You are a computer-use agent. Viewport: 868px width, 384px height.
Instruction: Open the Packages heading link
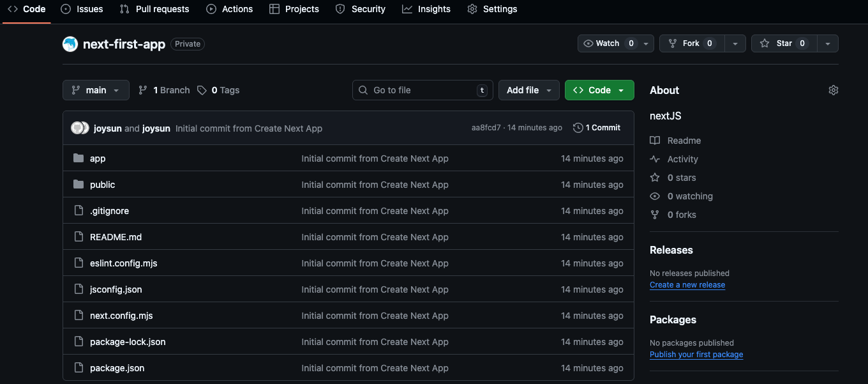(673, 319)
